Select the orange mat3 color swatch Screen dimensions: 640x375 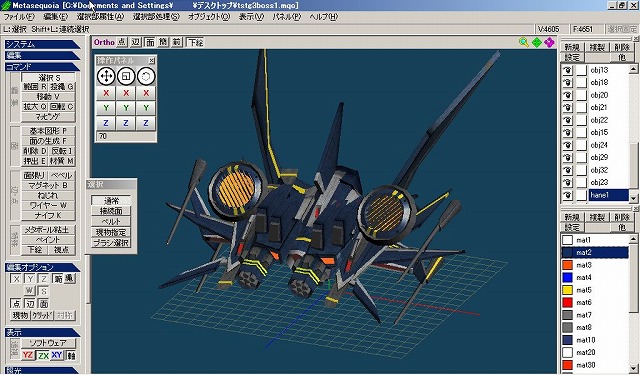coord(567,265)
